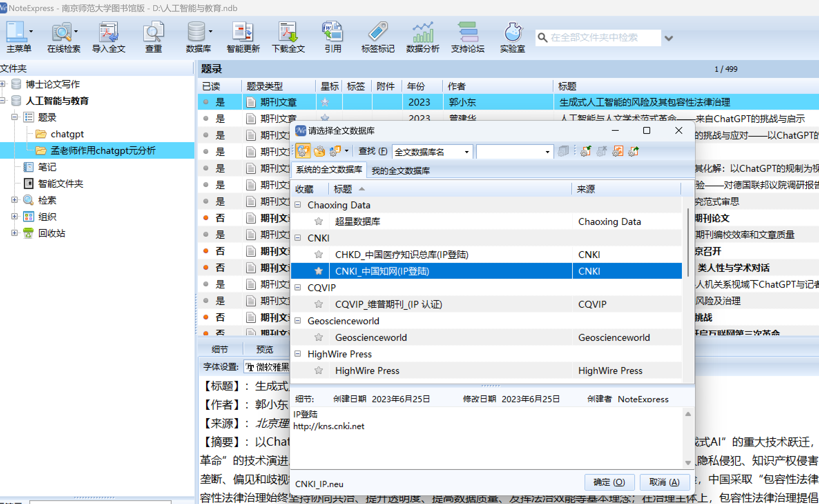Collapse the CNKI group

click(298, 238)
